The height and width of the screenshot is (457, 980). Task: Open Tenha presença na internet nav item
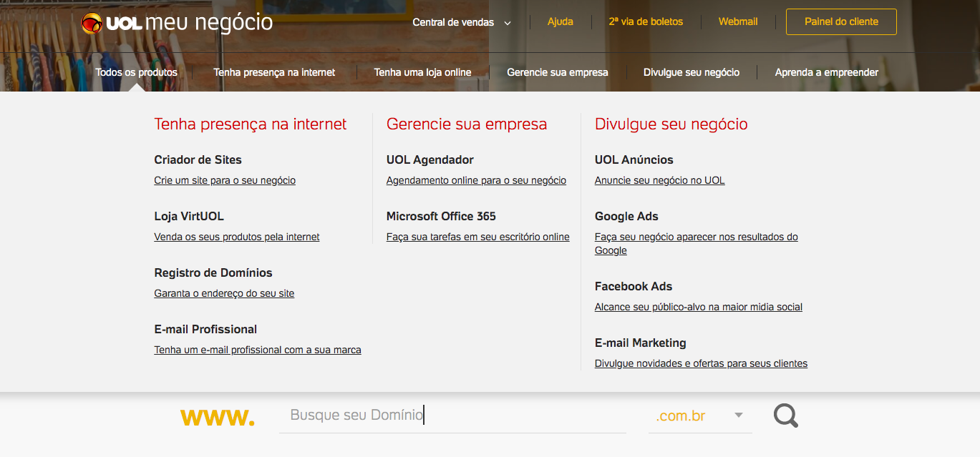pyautogui.click(x=274, y=72)
